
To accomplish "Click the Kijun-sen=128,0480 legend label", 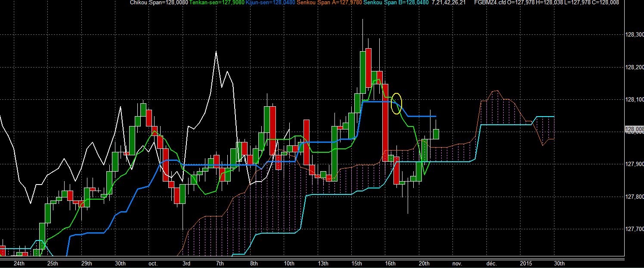I will pyautogui.click(x=271, y=3).
